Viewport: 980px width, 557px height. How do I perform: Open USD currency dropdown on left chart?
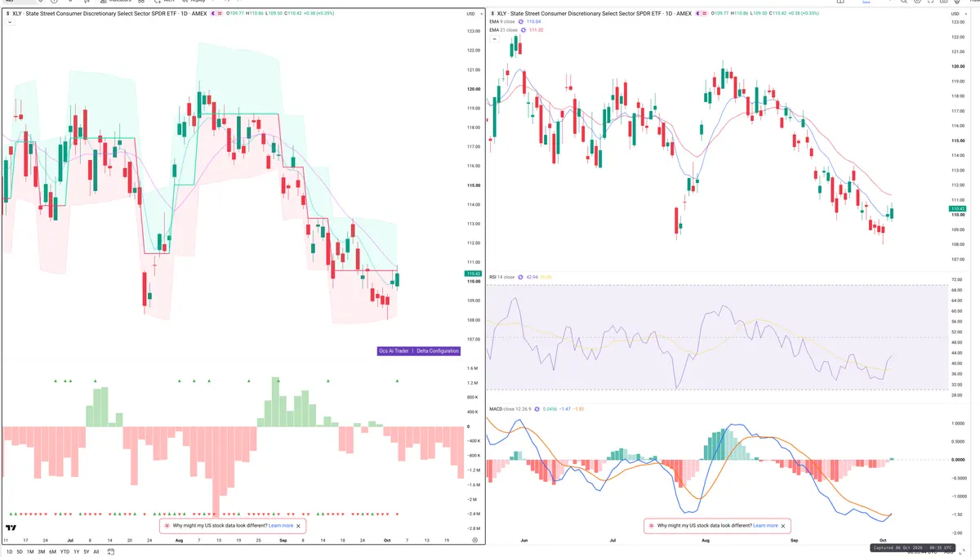coord(472,14)
